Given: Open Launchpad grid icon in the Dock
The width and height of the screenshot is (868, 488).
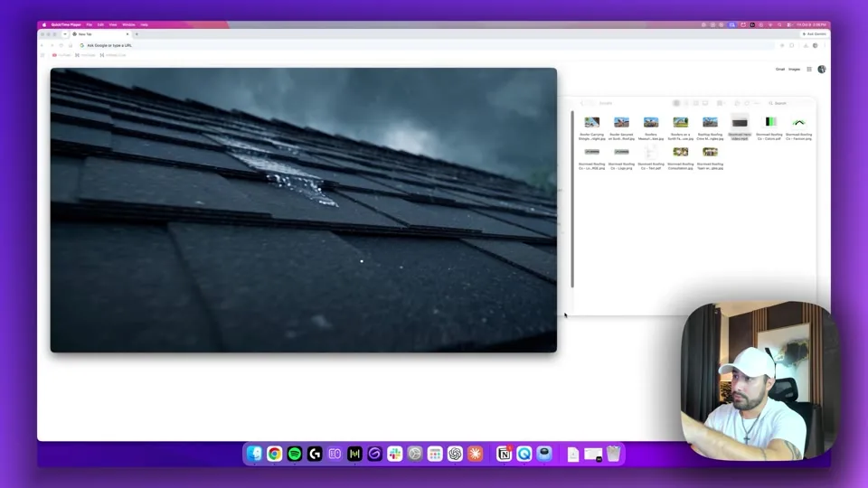Looking at the screenshot, I should click(435, 454).
